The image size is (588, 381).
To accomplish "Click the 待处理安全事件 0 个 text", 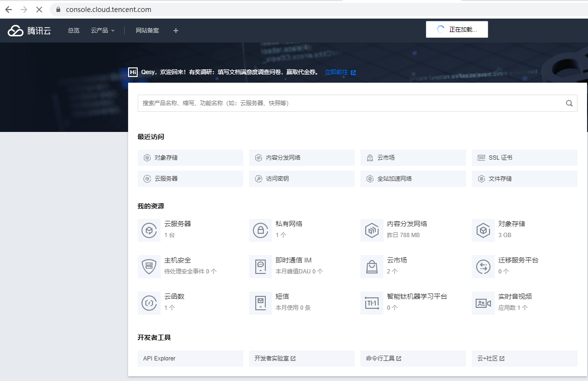I will click(191, 272).
